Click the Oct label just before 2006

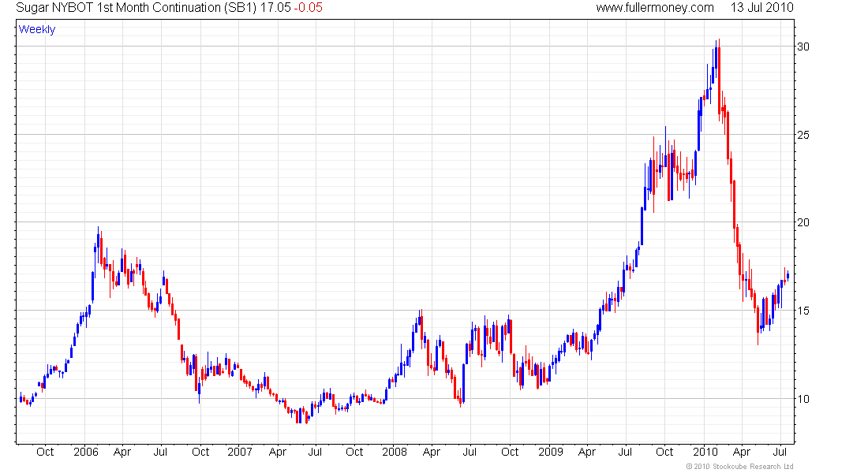click(46, 452)
